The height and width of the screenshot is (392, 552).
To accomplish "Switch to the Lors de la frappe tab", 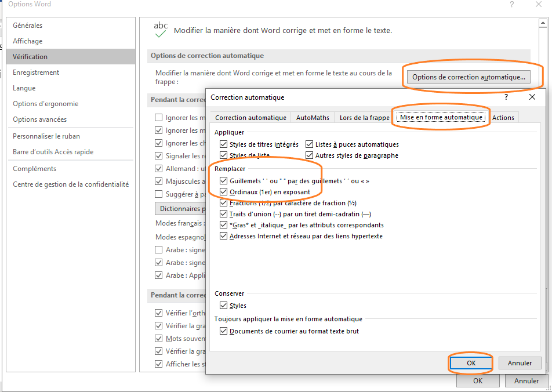I will 364,118.
